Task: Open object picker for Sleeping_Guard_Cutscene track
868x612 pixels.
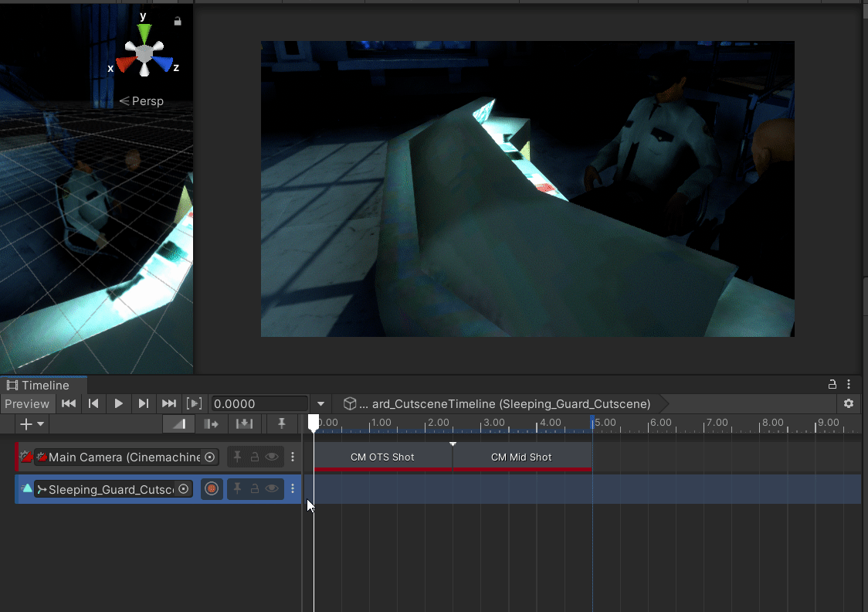Action: 183,489
